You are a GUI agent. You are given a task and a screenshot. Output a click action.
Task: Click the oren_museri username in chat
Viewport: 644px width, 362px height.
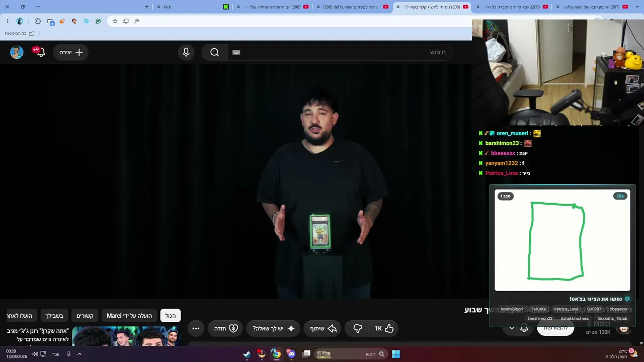point(512,133)
